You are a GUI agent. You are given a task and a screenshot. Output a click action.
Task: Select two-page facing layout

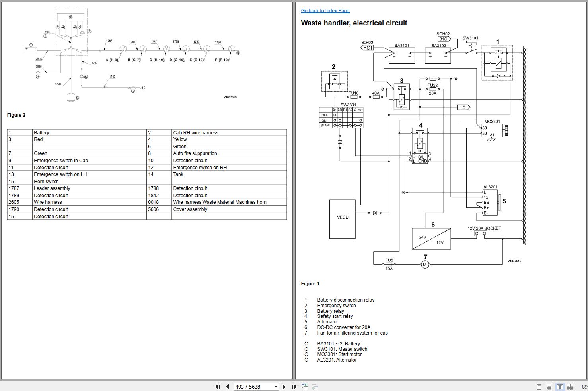[x=560, y=387]
